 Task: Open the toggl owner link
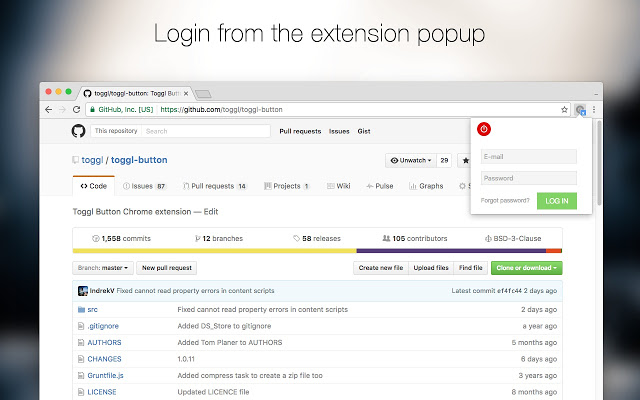coord(92,160)
